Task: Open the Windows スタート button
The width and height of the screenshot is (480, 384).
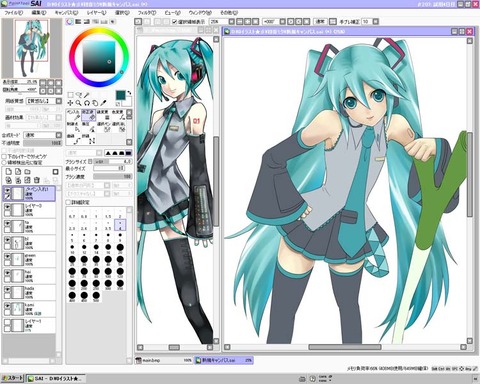Action: 12,378
